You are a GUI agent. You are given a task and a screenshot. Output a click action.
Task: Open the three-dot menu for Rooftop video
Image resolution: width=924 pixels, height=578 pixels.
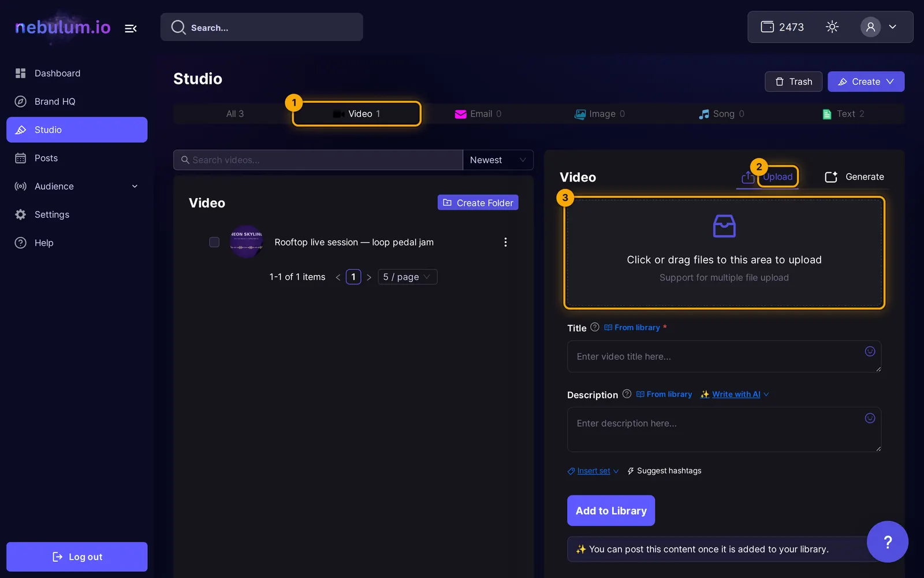(505, 242)
